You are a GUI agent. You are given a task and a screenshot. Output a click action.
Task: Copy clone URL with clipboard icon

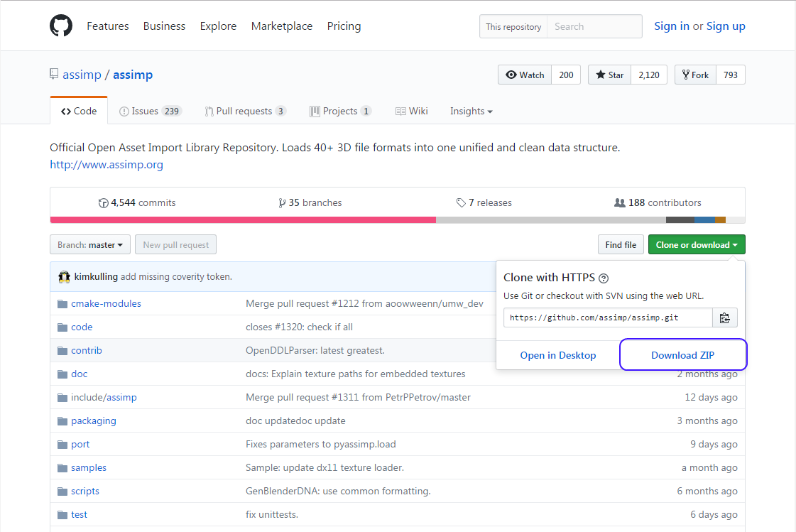724,317
